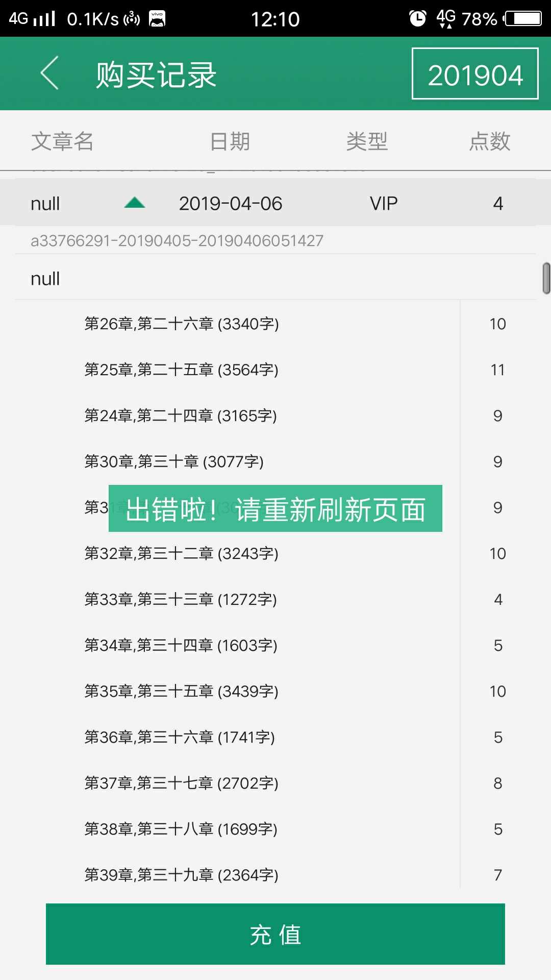
Task: Collapse the null record with green triangle
Action: pyautogui.click(x=135, y=203)
